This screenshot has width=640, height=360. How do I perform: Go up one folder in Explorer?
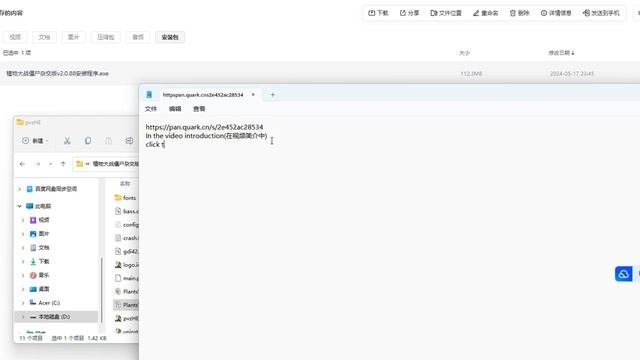coord(63,164)
